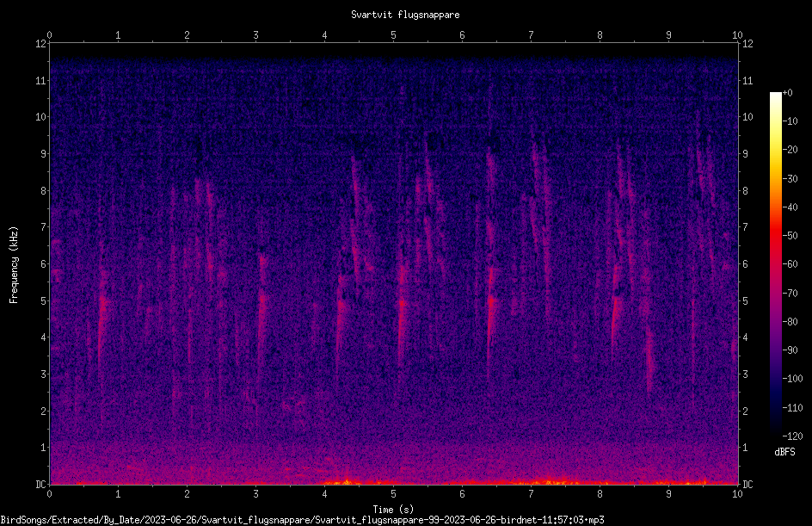Screen dimensions: 812x526
Task: Click the "Time (s)" axis label
Action: (x=394, y=510)
